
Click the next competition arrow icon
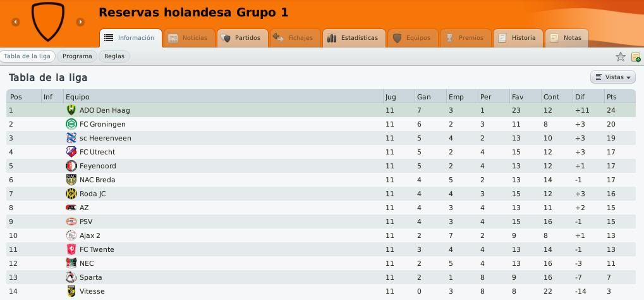[80, 22]
